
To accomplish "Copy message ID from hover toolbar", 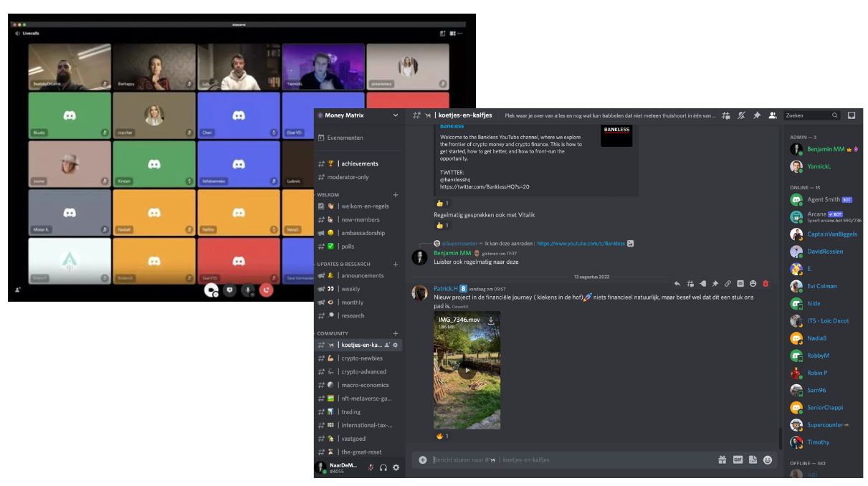I will 740,284.
